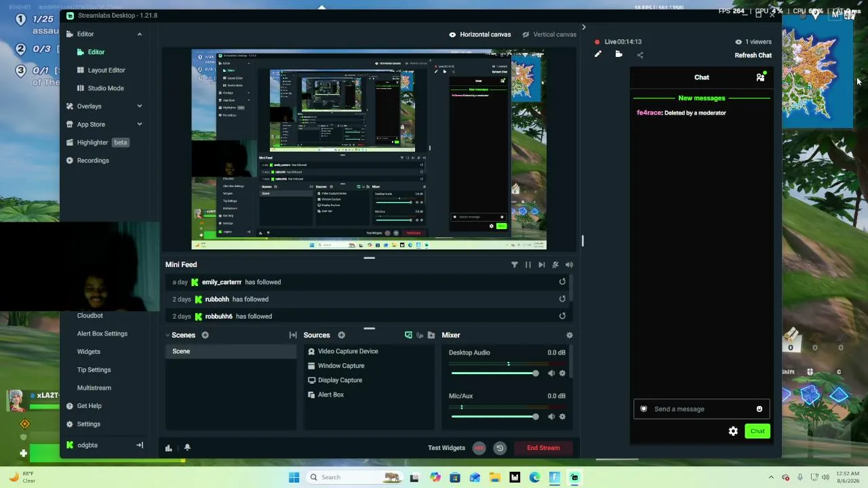Skip the current Mini Feed alert
This screenshot has height=488, width=868.
click(x=541, y=265)
